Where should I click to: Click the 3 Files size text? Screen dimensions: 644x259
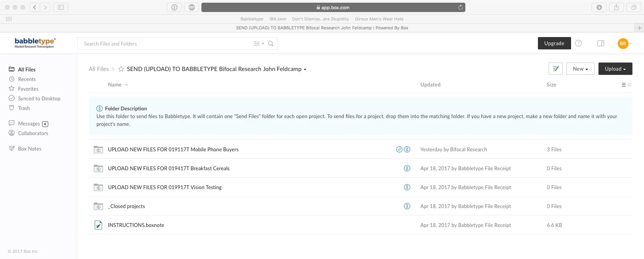click(554, 149)
